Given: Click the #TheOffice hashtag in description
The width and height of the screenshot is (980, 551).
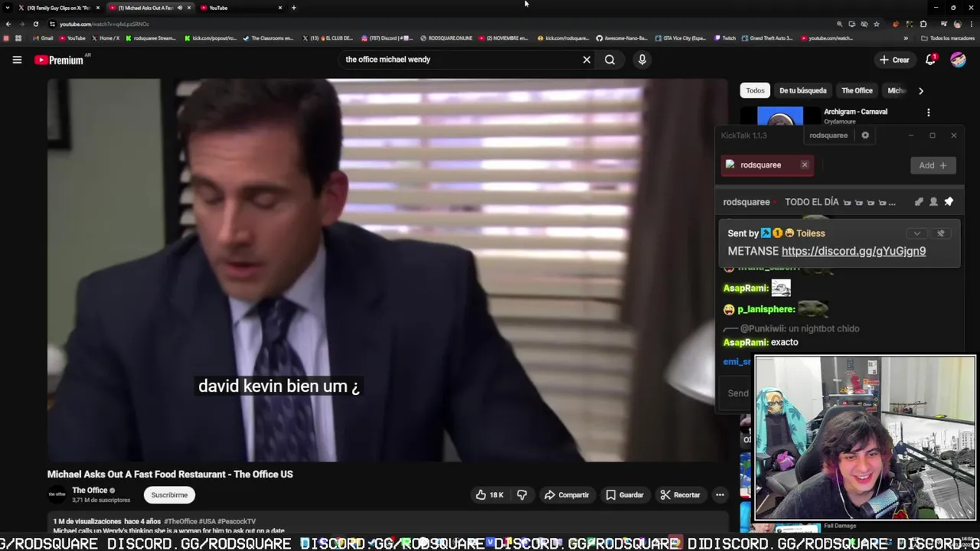Looking at the screenshot, I should [x=180, y=522].
